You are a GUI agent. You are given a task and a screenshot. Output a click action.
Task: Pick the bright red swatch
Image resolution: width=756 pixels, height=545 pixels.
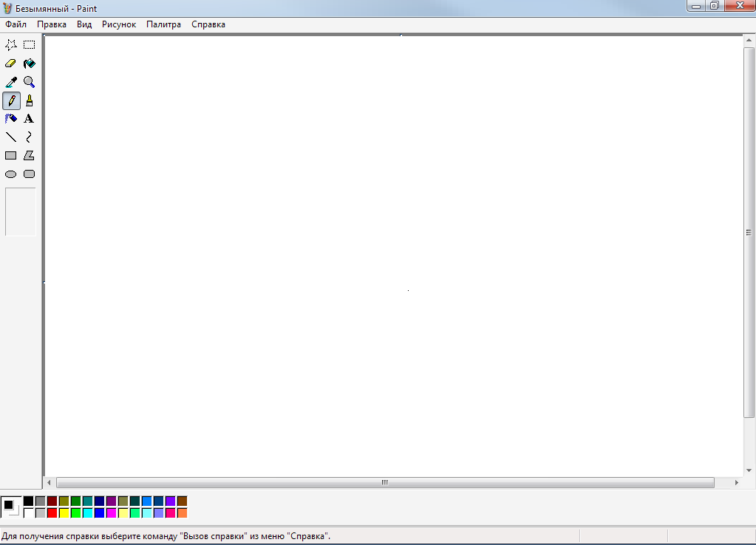pyautogui.click(x=52, y=513)
